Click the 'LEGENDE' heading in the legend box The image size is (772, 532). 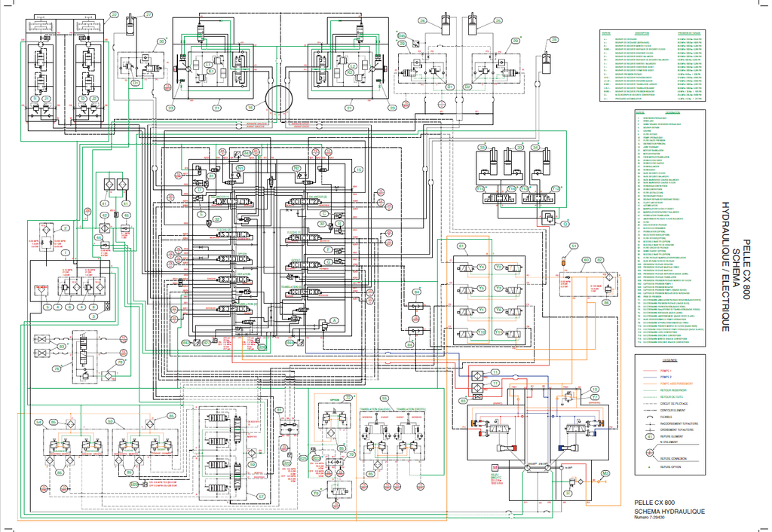pos(669,360)
